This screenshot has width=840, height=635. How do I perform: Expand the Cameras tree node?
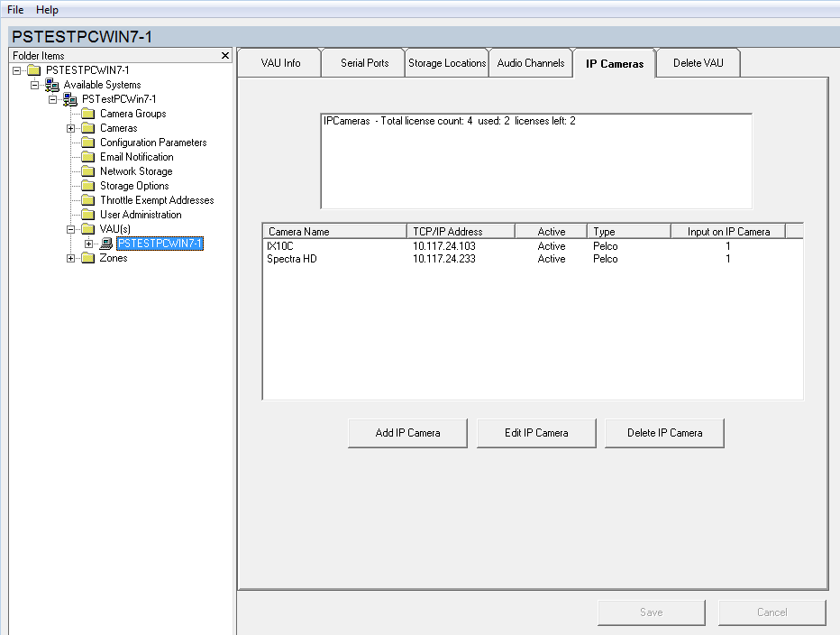(70, 128)
